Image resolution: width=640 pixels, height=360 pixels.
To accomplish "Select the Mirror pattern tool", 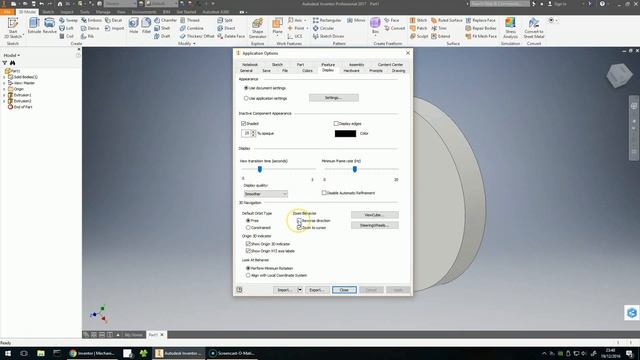I will tap(356, 20).
